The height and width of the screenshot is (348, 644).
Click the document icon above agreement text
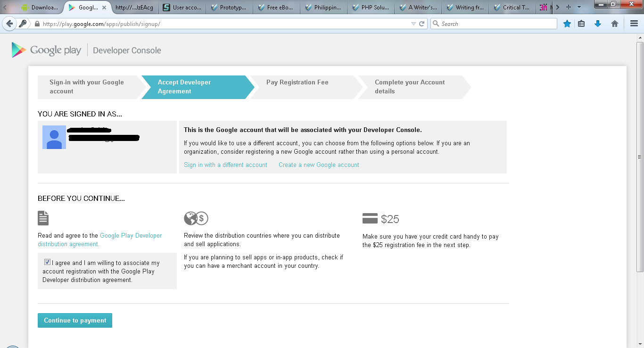pyautogui.click(x=43, y=218)
